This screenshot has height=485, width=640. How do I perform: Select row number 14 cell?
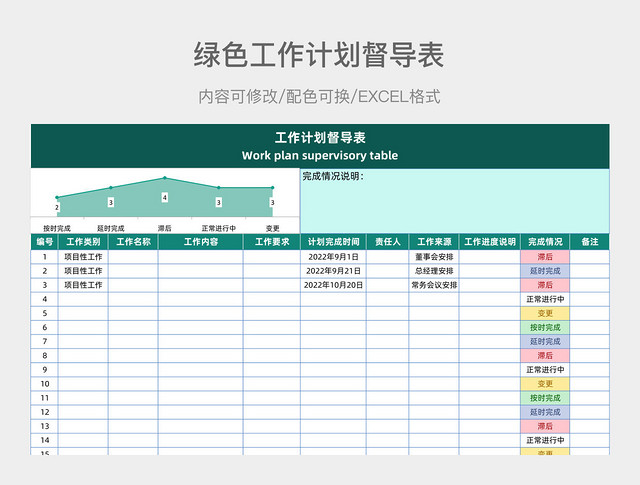tap(44, 440)
